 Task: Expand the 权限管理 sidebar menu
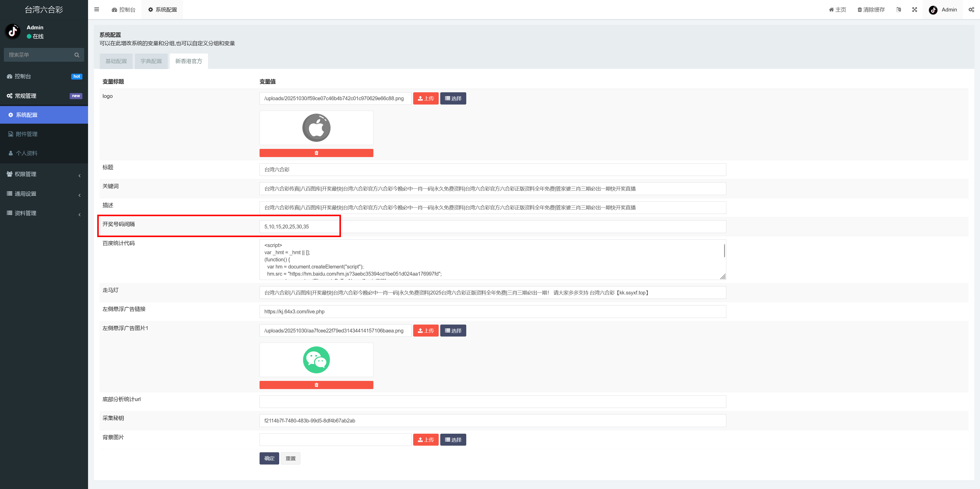44,174
